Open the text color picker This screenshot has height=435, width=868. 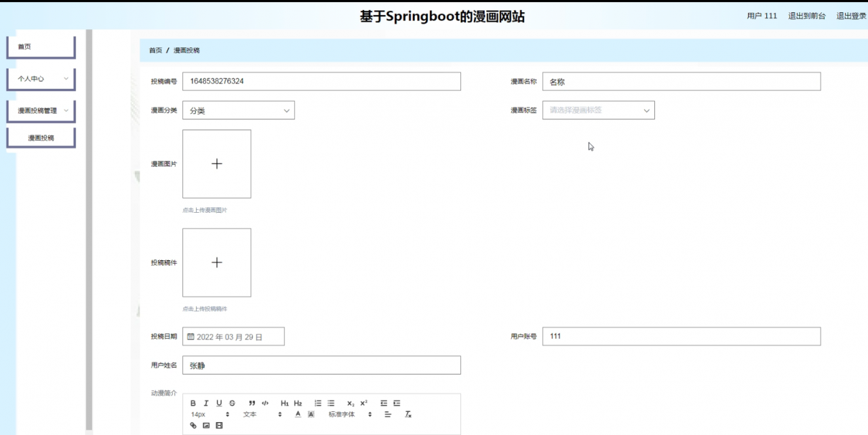point(298,414)
